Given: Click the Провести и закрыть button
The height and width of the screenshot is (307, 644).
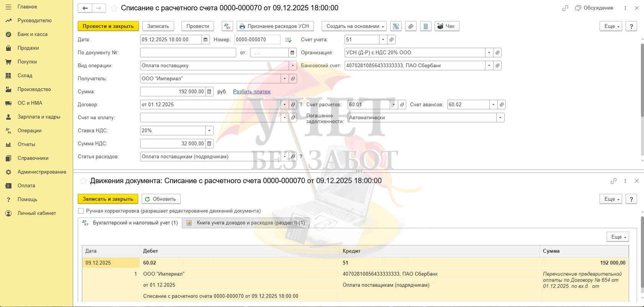Looking at the screenshot, I should click(x=108, y=26).
